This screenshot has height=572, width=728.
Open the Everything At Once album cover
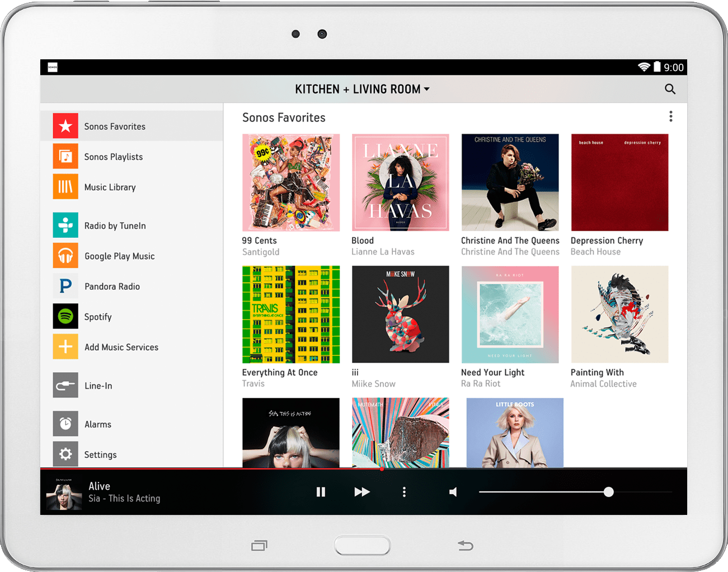[291, 315]
